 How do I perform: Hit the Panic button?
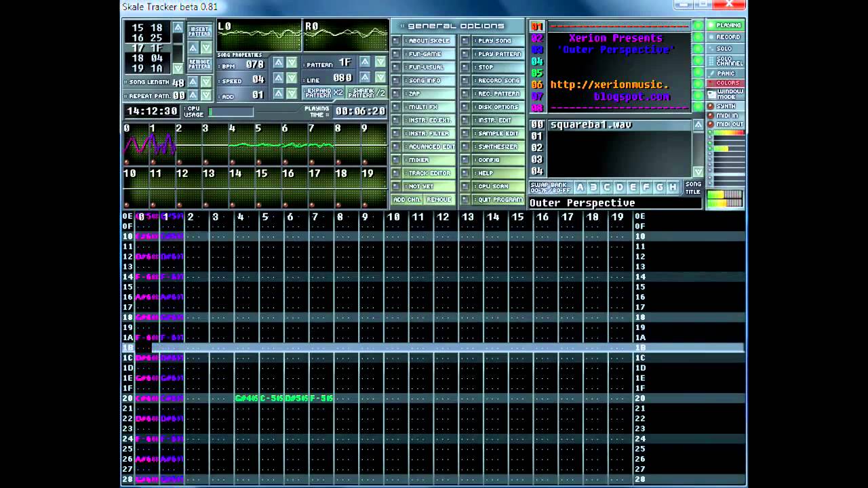pyautogui.click(x=726, y=73)
